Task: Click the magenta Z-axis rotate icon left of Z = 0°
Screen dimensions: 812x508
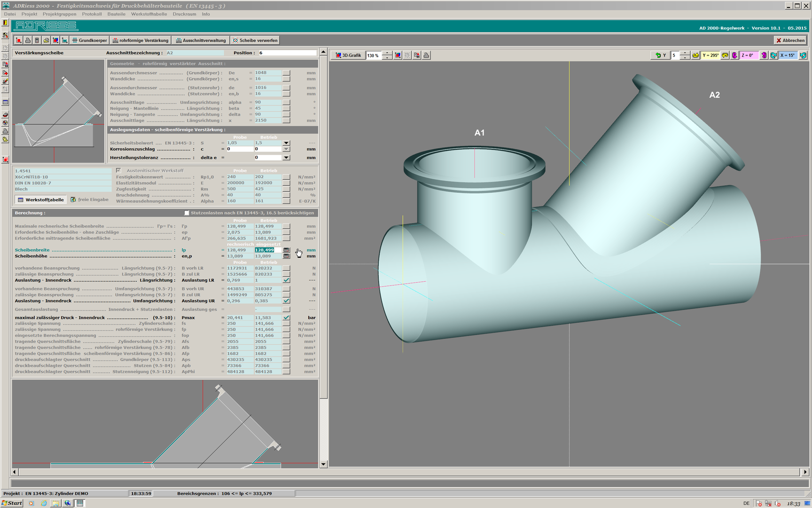Action: [734, 56]
